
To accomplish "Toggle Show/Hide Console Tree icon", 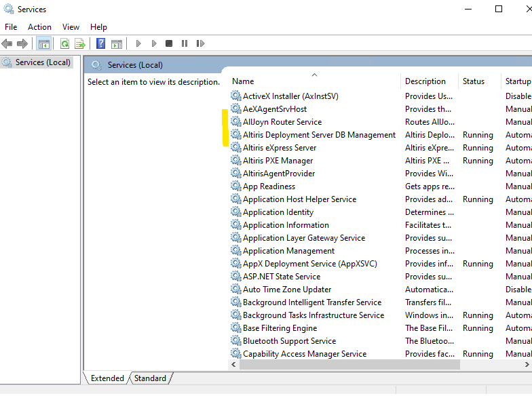I will click(43, 43).
